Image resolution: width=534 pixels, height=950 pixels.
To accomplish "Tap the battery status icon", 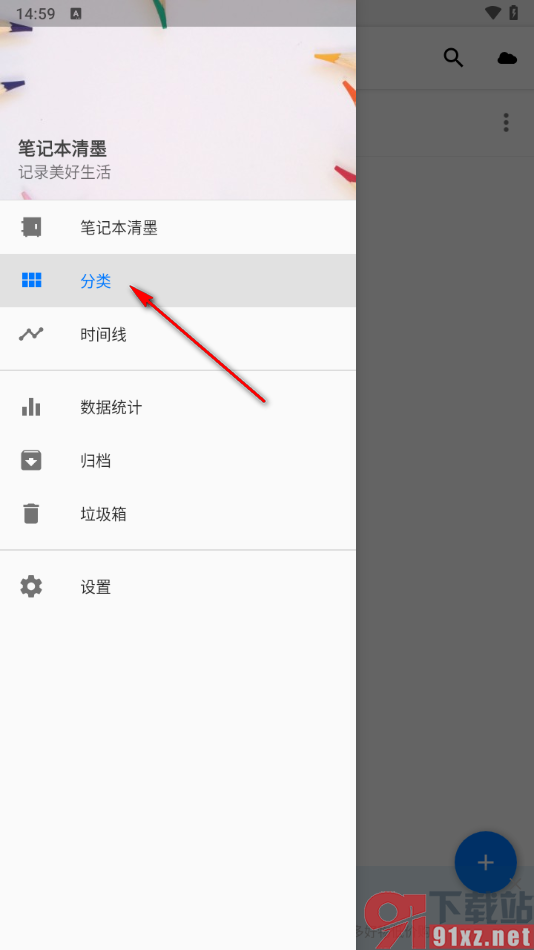I will (x=513, y=13).
